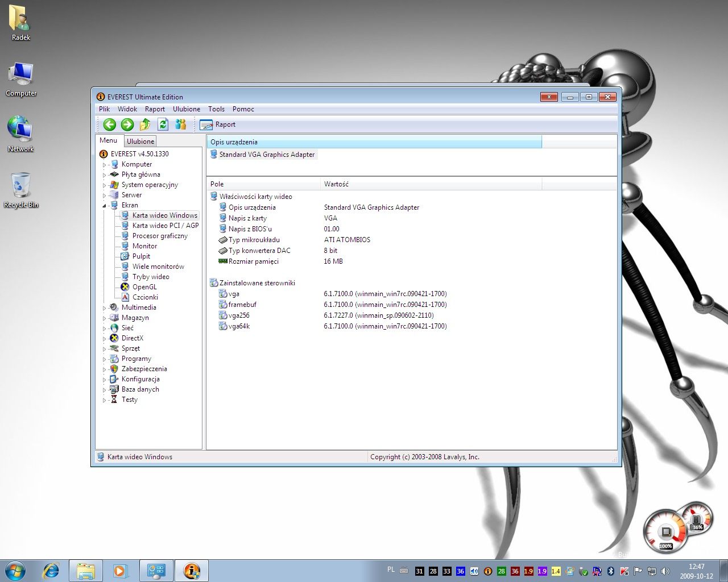The width and height of the screenshot is (728, 582).
Task: Select the Testy tree item
Action: point(129,400)
